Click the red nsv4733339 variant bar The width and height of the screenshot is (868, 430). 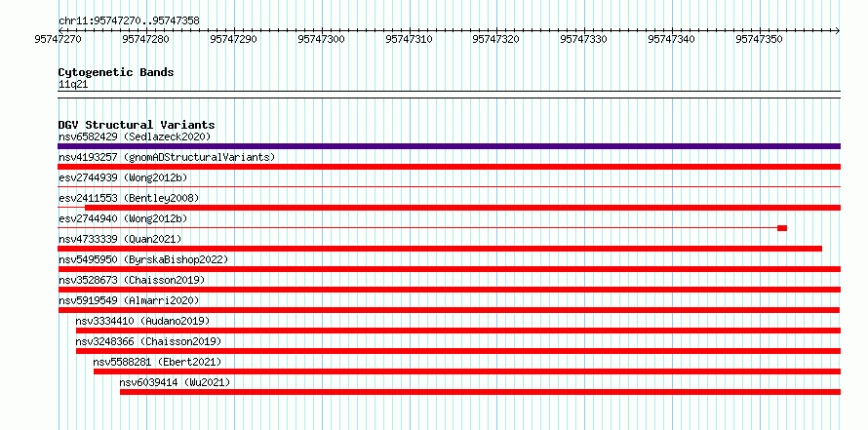coord(440,249)
